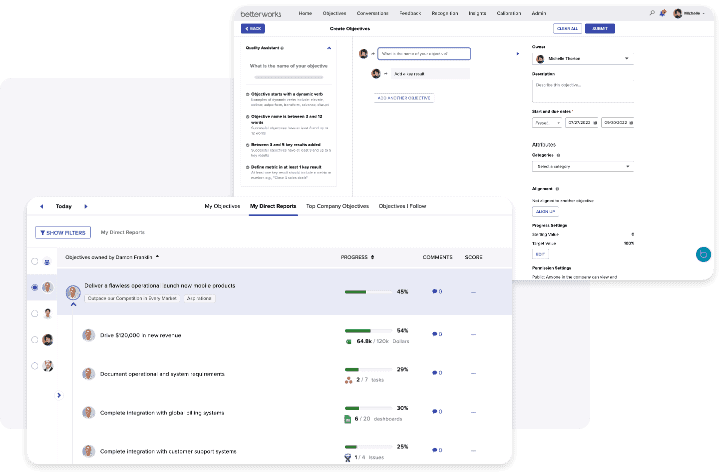The height and width of the screenshot is (476, 723).
Task: Click blue arrow right of objective name field
Action: (x=518, y=54)
